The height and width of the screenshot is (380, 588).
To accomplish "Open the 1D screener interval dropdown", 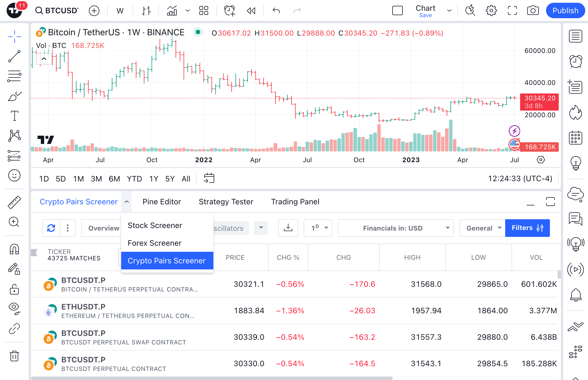I will tap(318, 228).
